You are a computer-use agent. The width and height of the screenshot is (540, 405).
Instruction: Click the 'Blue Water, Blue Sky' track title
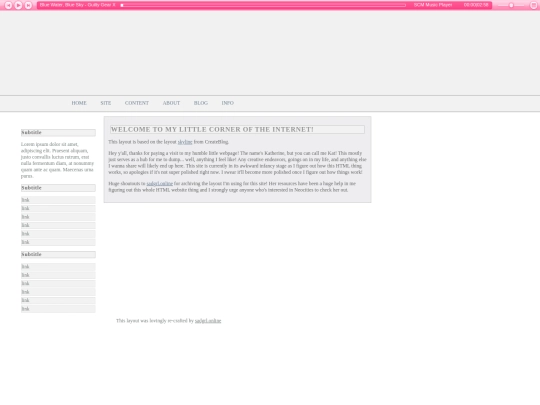(x=77, y=5)
